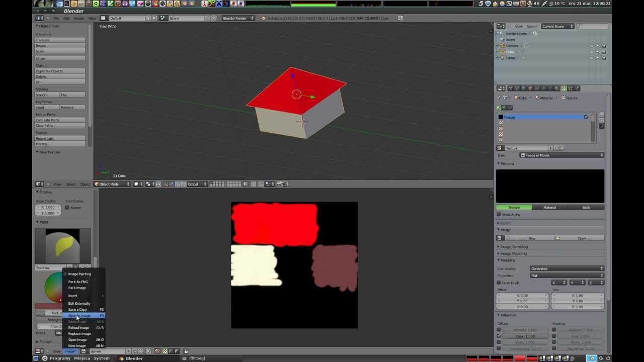Open the Material properties tab icon
The height and width of the screenshot is (362, 644).
[556, 88]
